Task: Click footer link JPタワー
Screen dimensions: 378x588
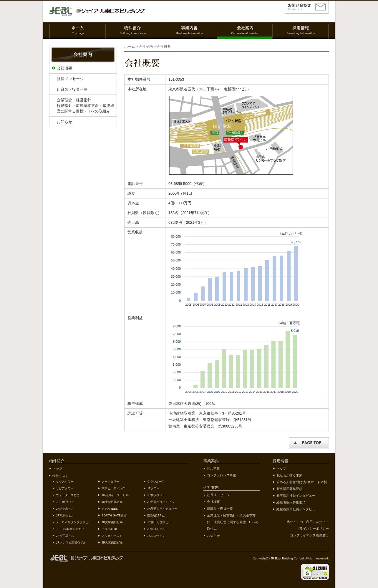Action: point(153,488)
